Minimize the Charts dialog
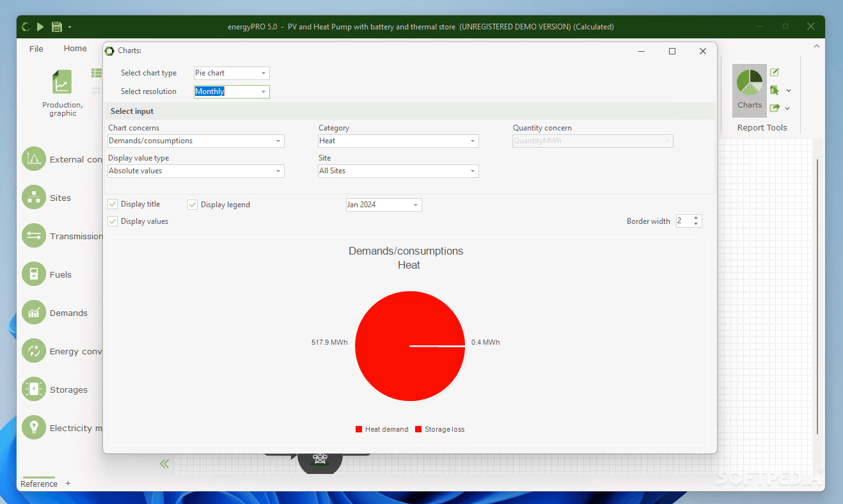 click(x=642, y=51)
